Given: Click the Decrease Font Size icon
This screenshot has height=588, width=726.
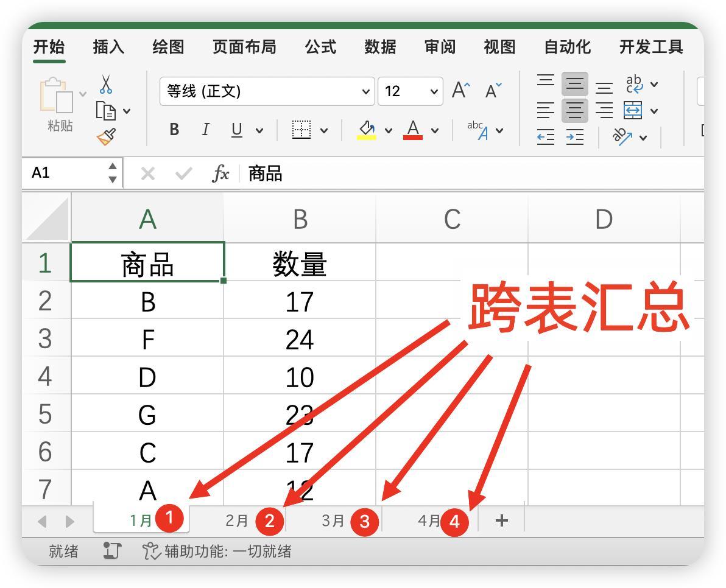Looking at the screenshot, I should tap(493, 91).
